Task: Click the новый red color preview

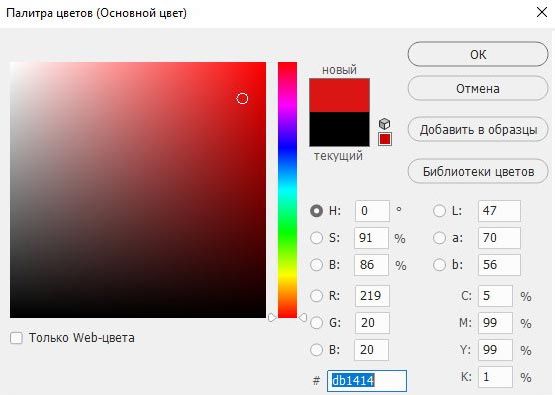Action: [339, 95]
